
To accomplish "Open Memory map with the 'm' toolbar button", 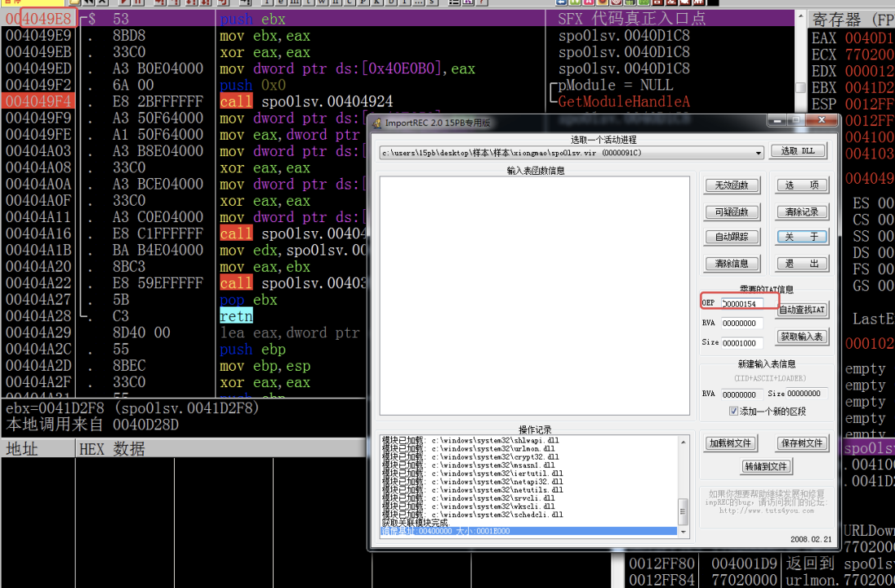I will tap(295, 3).
